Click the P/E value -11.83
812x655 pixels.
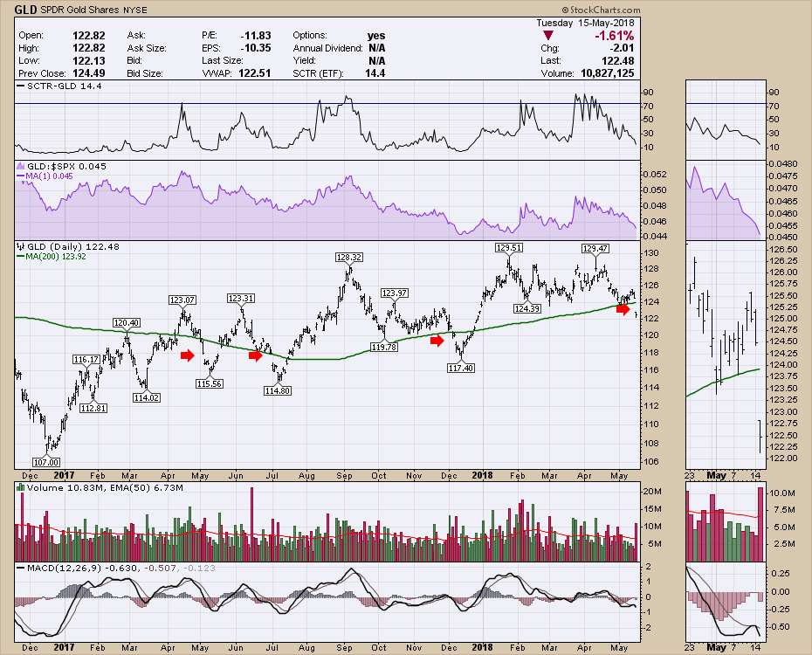click(256, 35)
